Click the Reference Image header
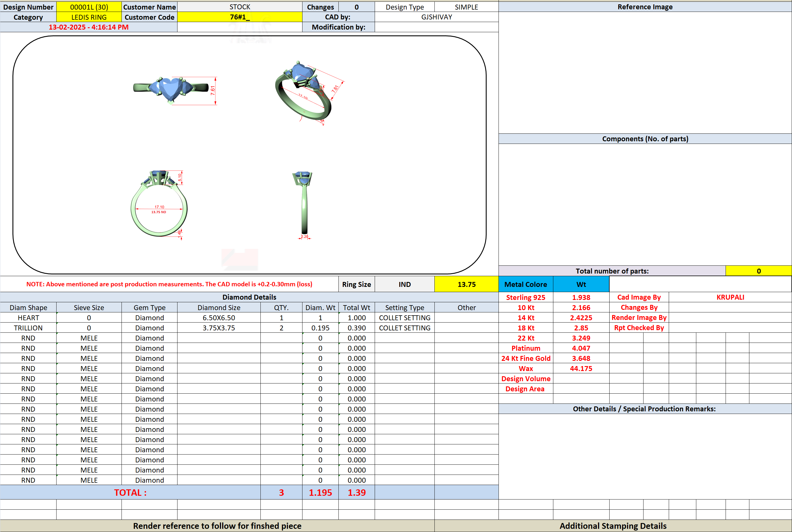The height and width of the screenshot is (532, 792). pos(645,7)
